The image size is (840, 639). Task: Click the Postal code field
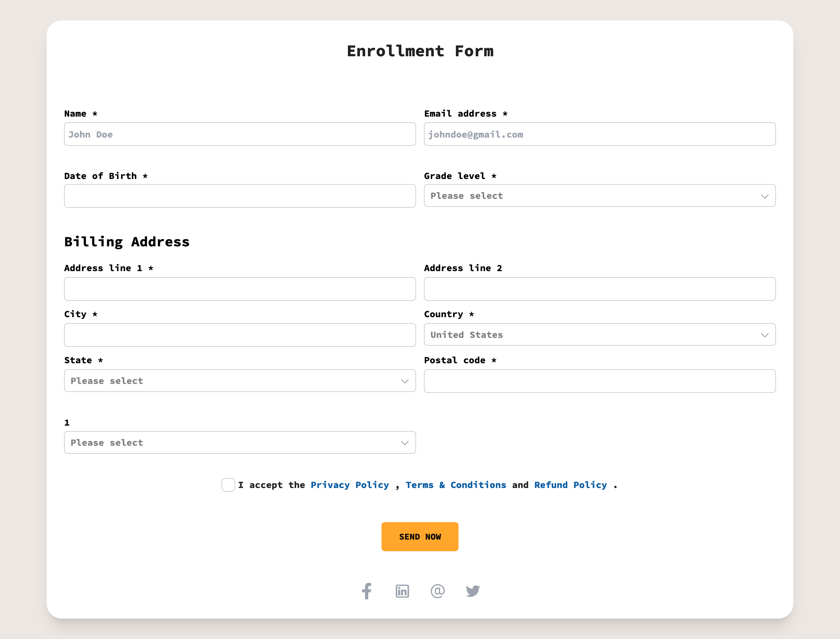[x=600, y=380]
